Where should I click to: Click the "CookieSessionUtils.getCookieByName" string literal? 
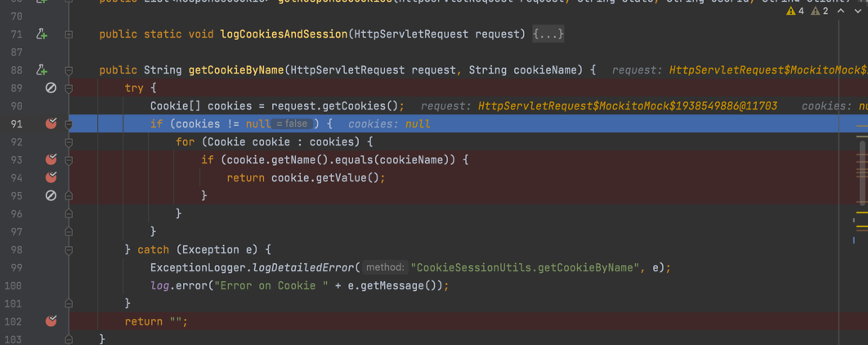coord(525,267)
